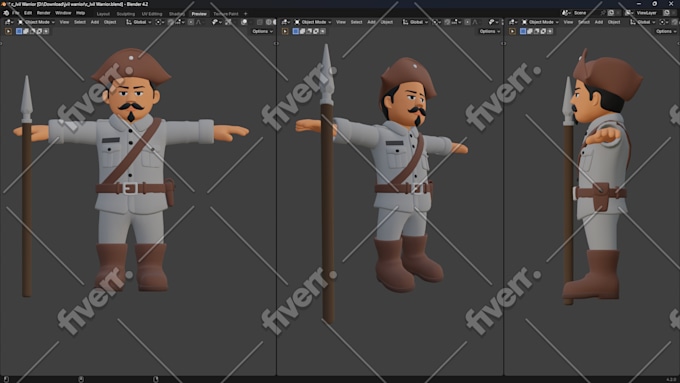Viewport: 680px width, 383px height.
Task: Add a new workspace with plus button
Action: pos(245,14)
